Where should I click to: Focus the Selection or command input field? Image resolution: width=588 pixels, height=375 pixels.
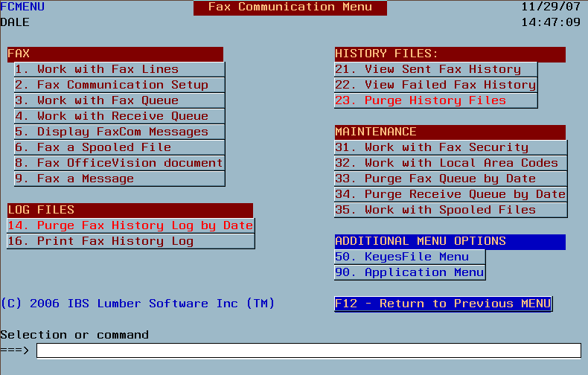point(309,350)
